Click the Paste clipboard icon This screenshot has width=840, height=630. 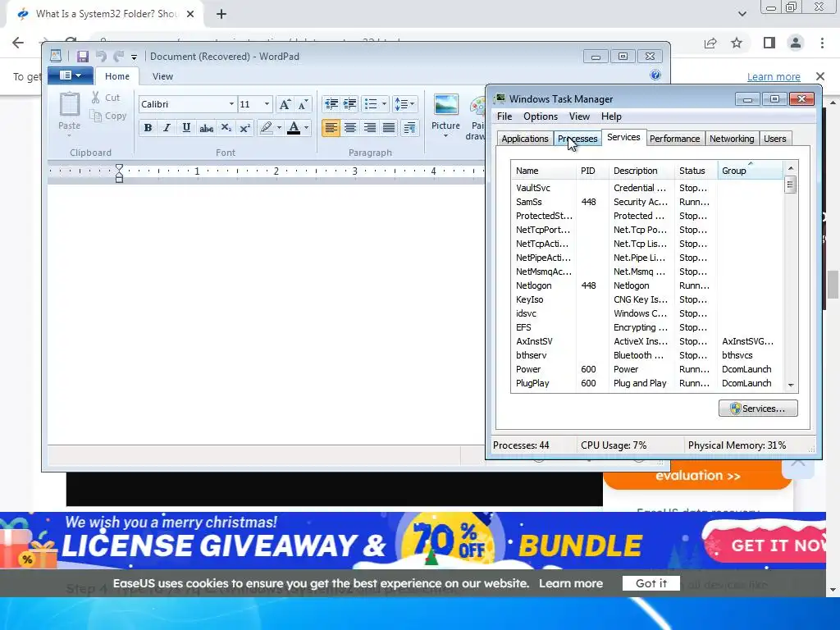coord(69,104)
